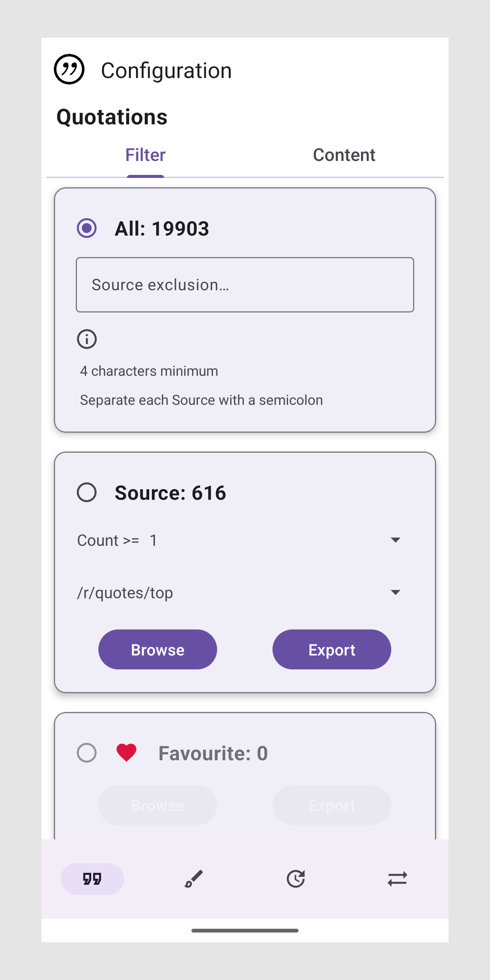Tap the /r/quotes/top source name
The image size is (490, 980).
pos(125,593)
